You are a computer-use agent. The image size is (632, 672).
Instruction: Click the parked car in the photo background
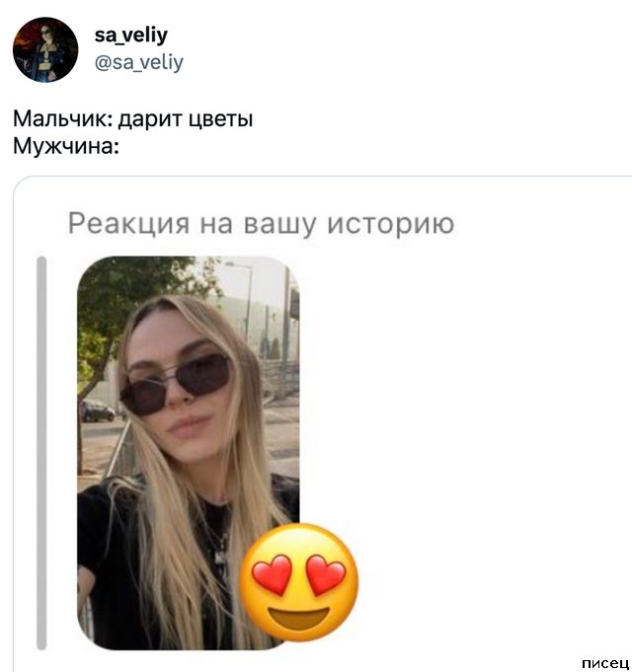point(98,411)
